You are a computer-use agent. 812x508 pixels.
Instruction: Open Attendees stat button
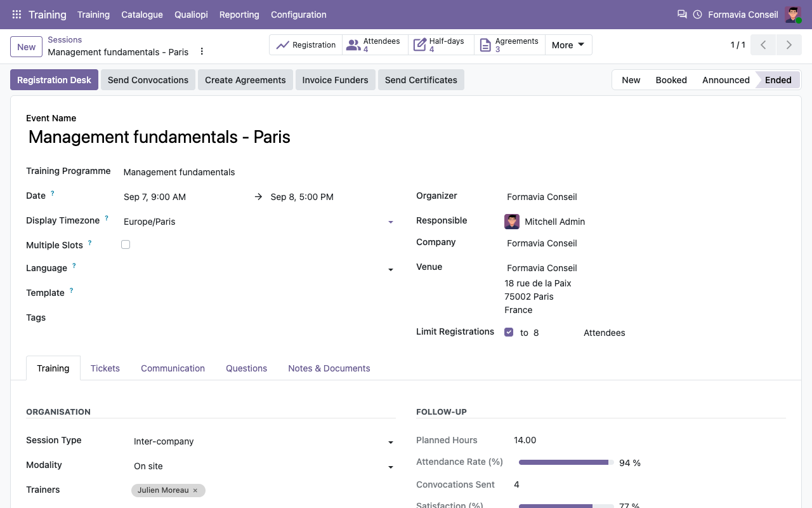point(375,45)
